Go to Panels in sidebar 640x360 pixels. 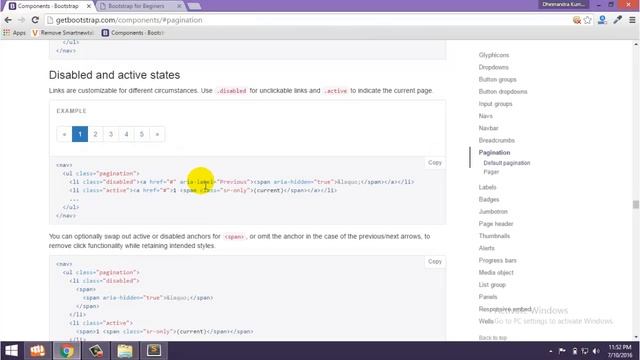pos(488,297)
